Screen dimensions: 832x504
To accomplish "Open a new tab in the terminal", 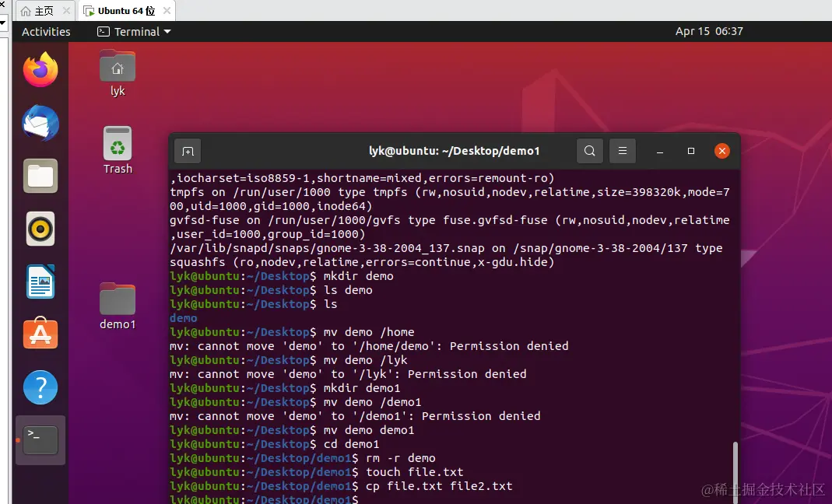I will [188, 151].
